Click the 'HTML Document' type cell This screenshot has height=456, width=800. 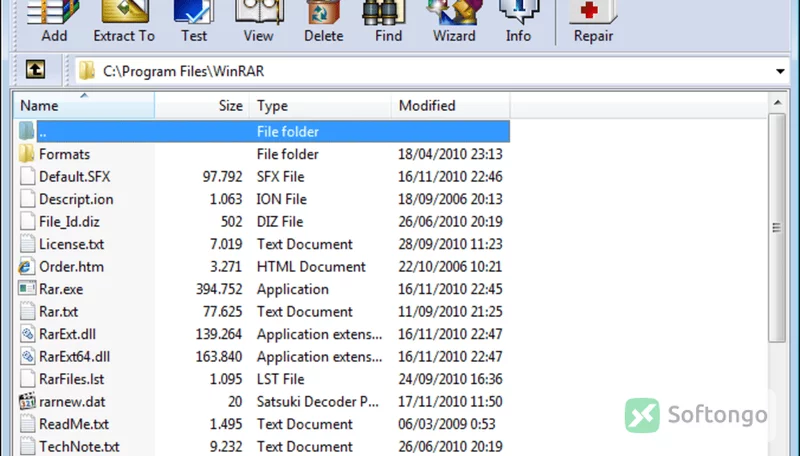[311, 266]
